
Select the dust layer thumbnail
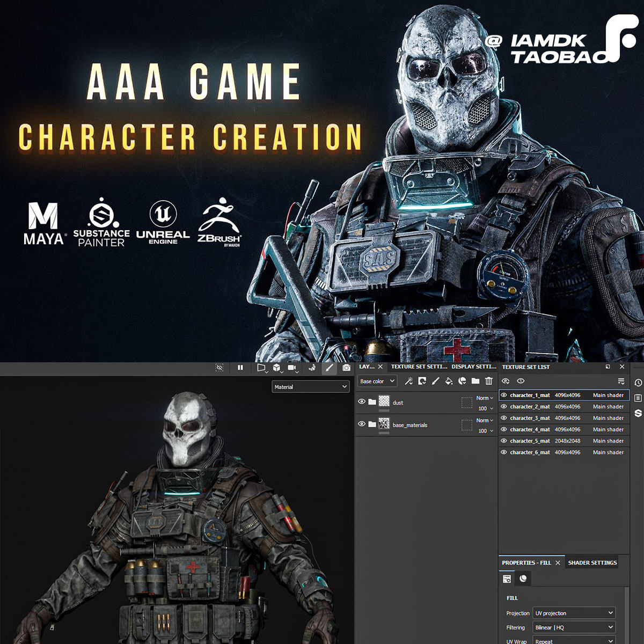tap(384, 401)
